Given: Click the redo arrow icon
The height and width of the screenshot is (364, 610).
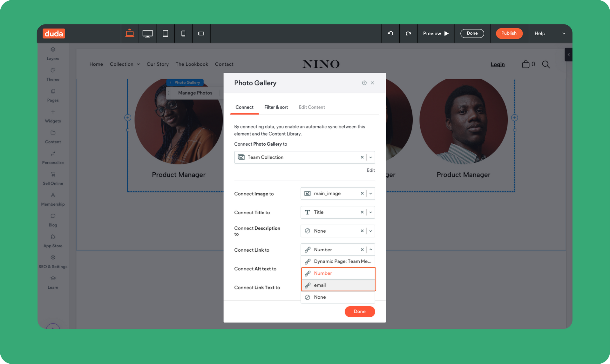Looking at the screenshot, I should click(408, 33).
